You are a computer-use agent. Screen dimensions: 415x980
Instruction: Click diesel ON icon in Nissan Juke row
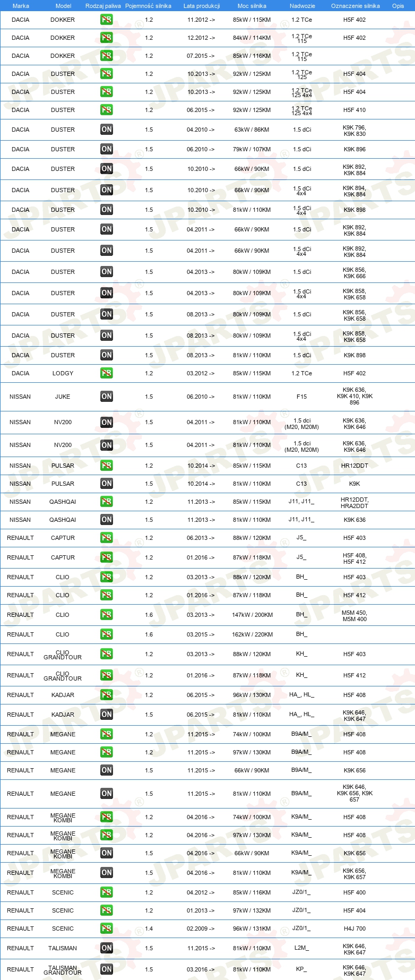click(x=106, y=397)
